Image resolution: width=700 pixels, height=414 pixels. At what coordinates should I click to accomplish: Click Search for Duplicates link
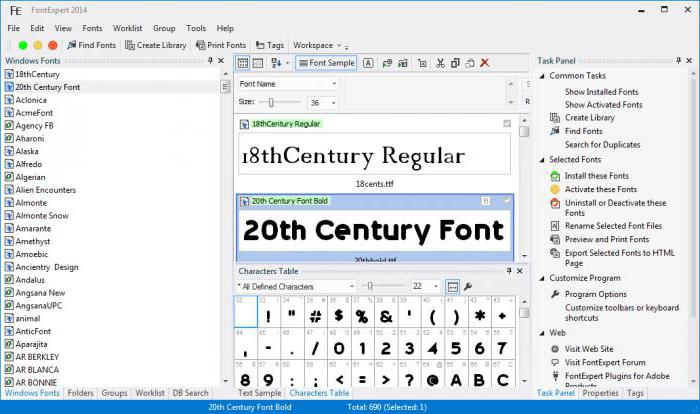click(x=602, y=145)
